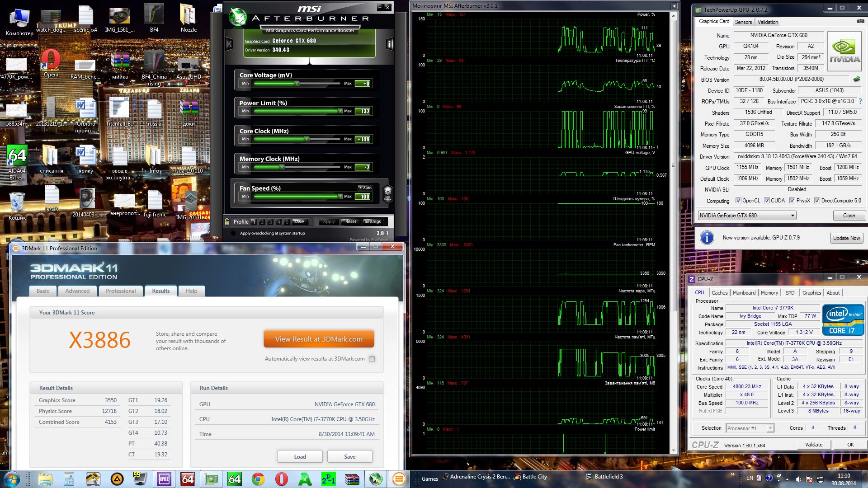The image size is (868, 488).
Task: Click the Afterburner Kombustor K icon
Action: click(x=229, y=44)
